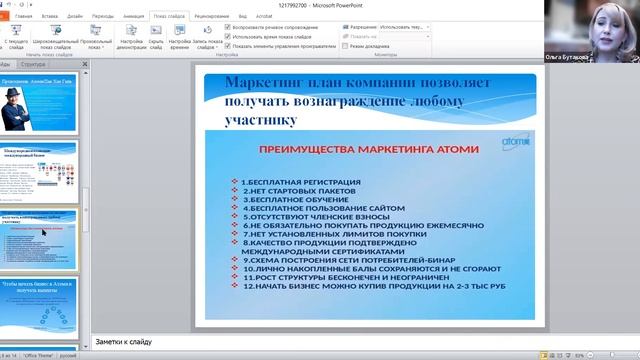Click line '2.НЕТ СТАРТОВЫХ ПАКЕТОВ'
Screen dimensions: 640x360
point(299,191)
